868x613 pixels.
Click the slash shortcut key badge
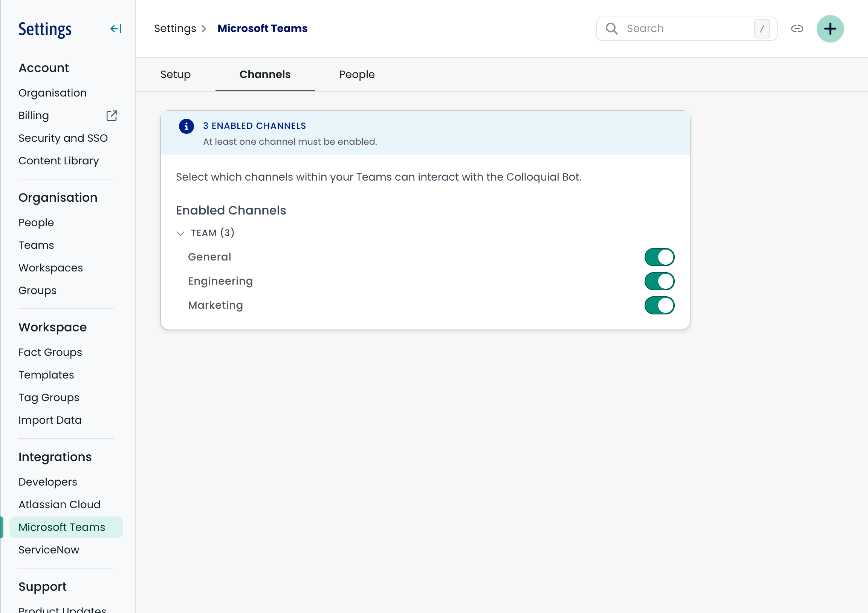click(762, 29)
